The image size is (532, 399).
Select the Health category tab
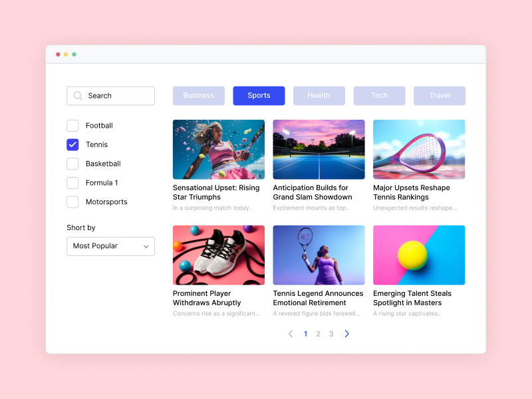[319, 96]
